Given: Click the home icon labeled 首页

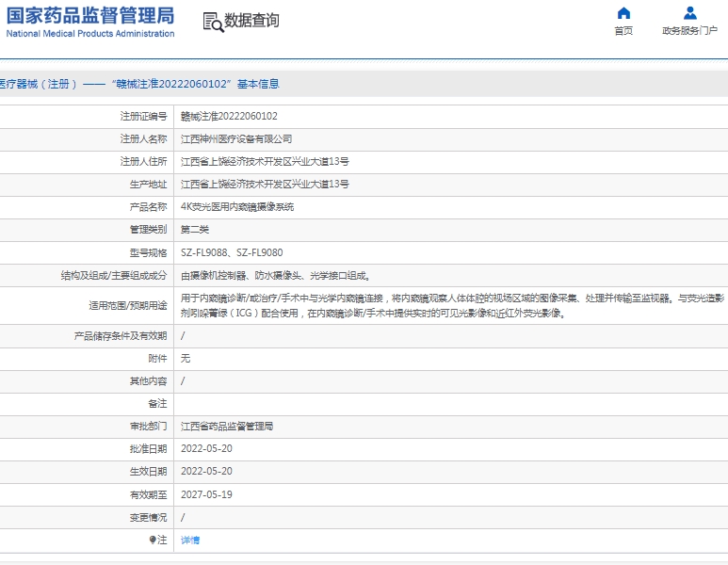Looking at the screenshot, I should coord(623,13).
